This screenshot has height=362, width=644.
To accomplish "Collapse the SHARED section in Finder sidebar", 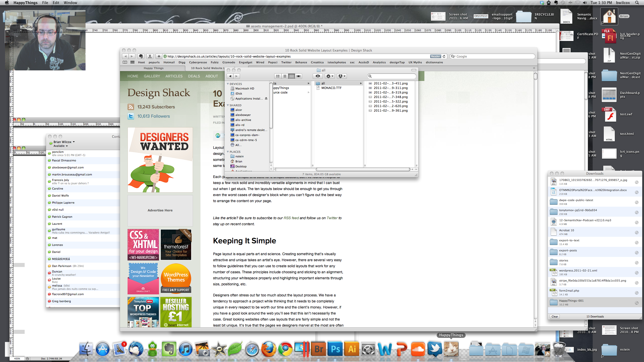I will [228, 105].
